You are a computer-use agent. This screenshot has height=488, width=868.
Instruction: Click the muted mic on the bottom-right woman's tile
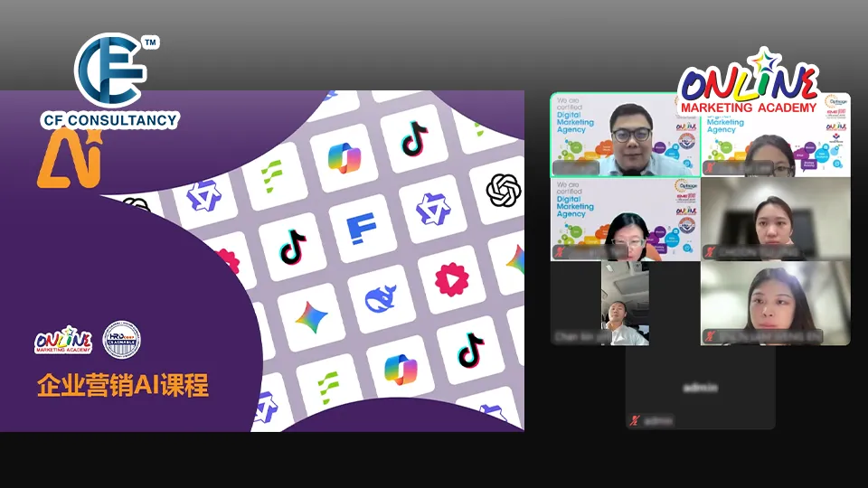click(x=710, y=336)
